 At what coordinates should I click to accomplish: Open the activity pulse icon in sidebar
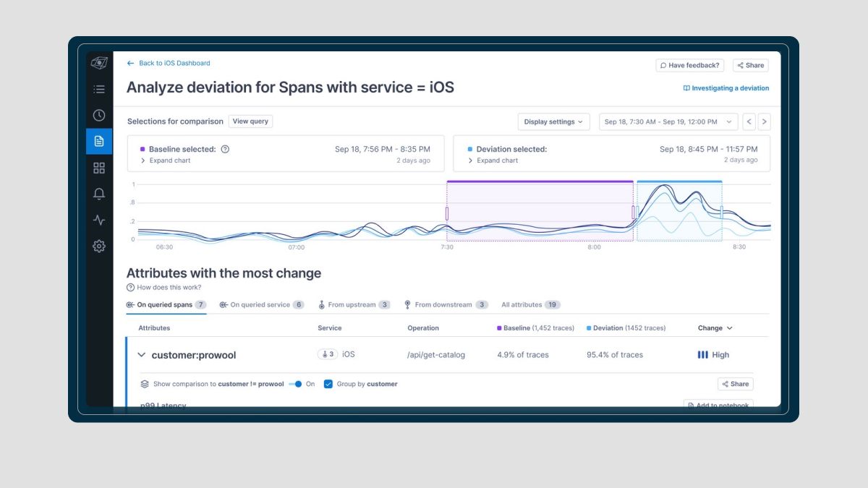[x=99, y=221]
